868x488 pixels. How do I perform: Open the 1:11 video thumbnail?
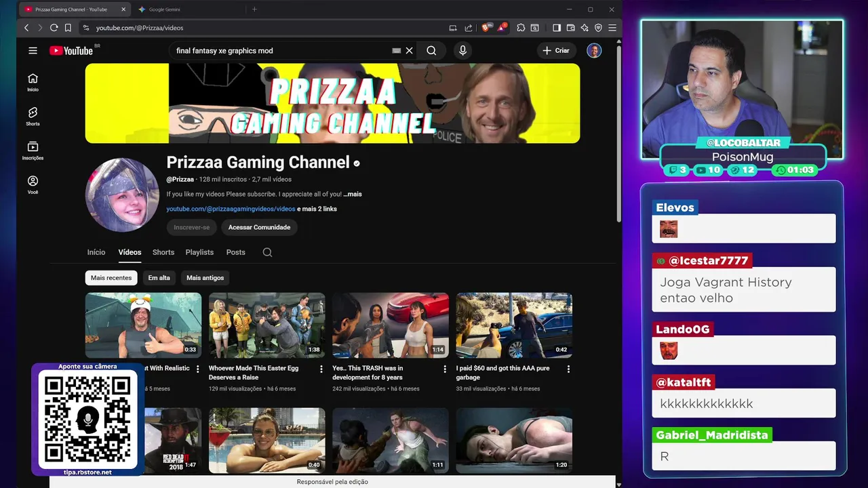(391, 441)
